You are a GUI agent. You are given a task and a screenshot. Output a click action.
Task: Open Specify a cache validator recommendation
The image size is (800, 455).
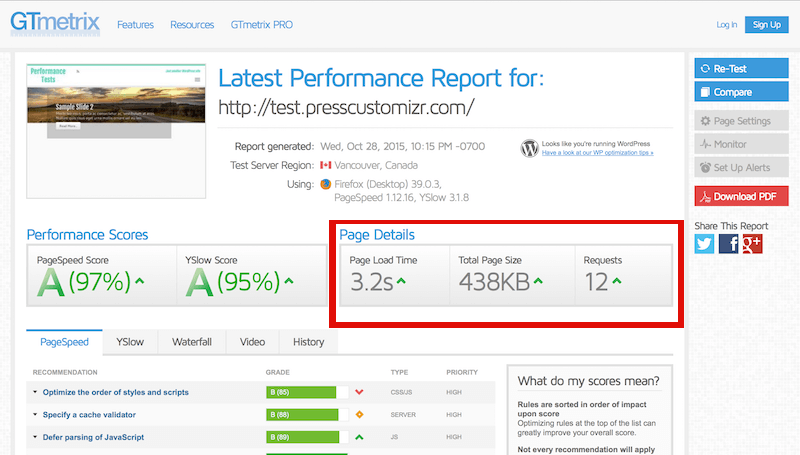[x=89, y=415]
